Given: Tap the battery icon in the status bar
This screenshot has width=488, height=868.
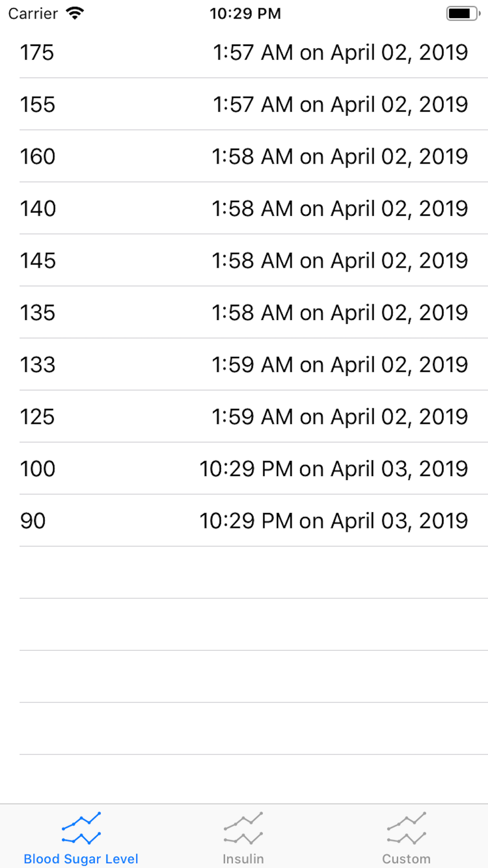Looking at the screenshot, I should click(463, 13).
